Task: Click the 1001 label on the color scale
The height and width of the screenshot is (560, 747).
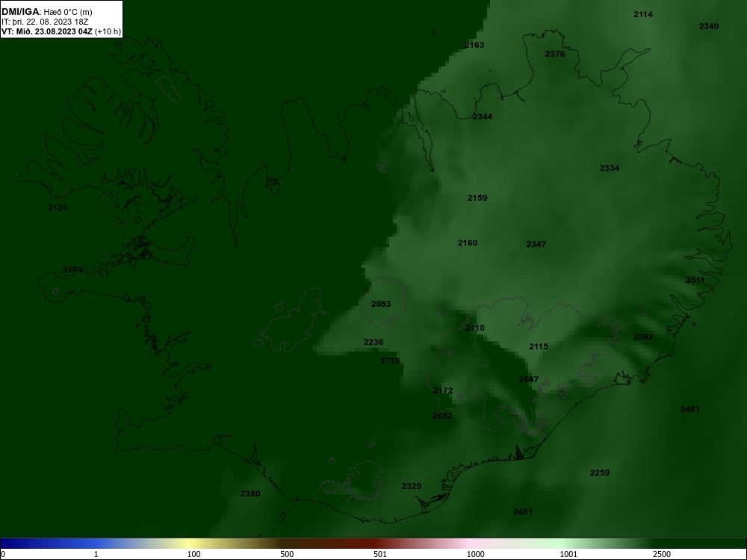Action: (568, 554)
